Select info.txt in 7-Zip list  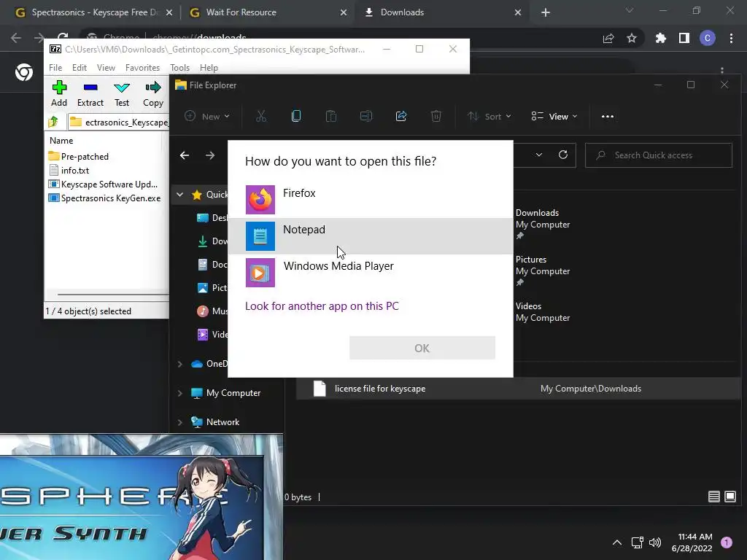(69, 170)
